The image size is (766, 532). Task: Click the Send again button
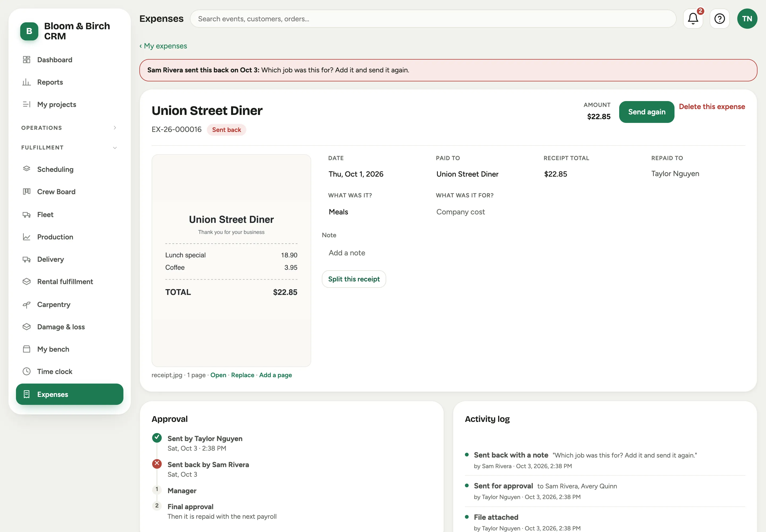[x=646, y=112]
